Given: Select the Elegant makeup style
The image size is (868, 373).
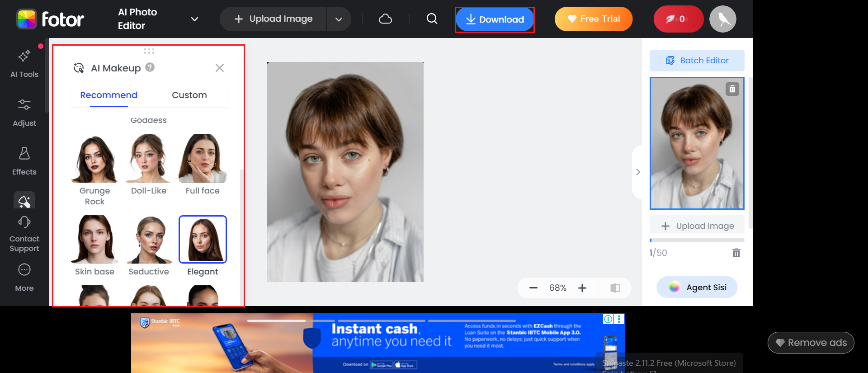Looking at the screenshot, I should 203,246.
